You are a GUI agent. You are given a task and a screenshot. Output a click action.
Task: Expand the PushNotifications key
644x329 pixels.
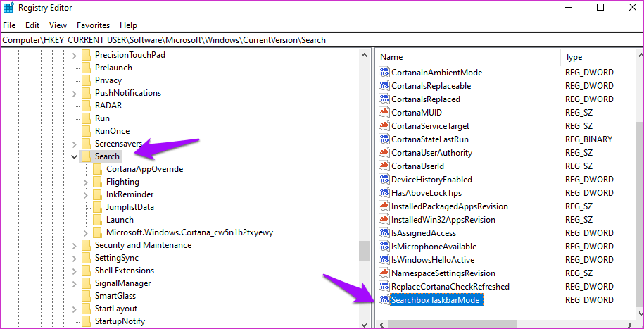(75, 93)
